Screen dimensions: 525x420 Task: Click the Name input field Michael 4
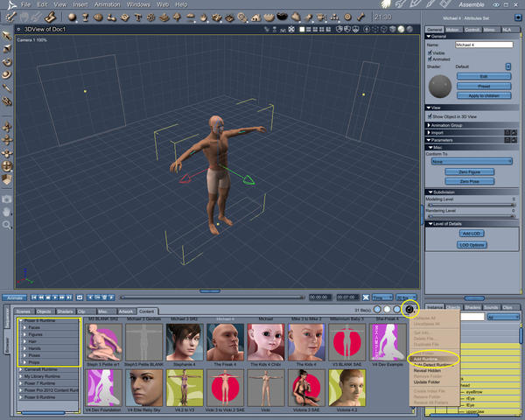[x=484, y=45]
